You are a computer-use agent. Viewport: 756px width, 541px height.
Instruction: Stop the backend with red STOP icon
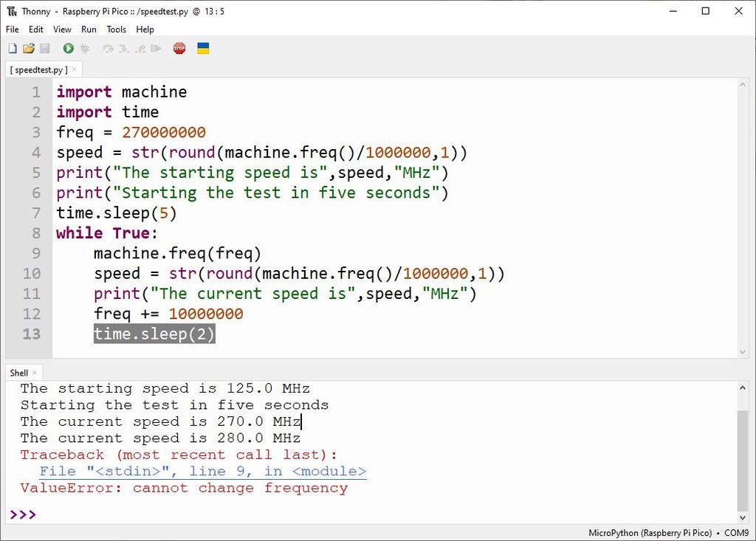click(x=179, y=48)
